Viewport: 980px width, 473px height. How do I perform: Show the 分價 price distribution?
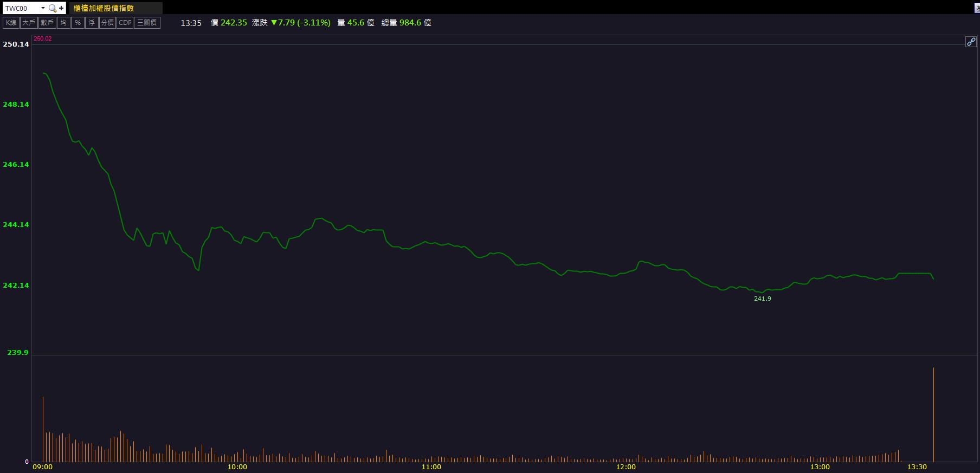tap(107, 23)
